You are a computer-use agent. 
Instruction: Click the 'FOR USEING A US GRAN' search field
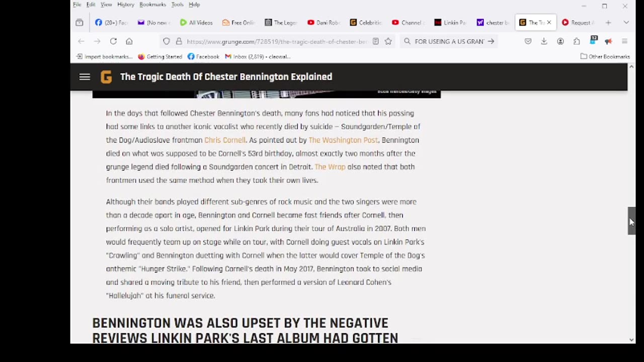449,41
